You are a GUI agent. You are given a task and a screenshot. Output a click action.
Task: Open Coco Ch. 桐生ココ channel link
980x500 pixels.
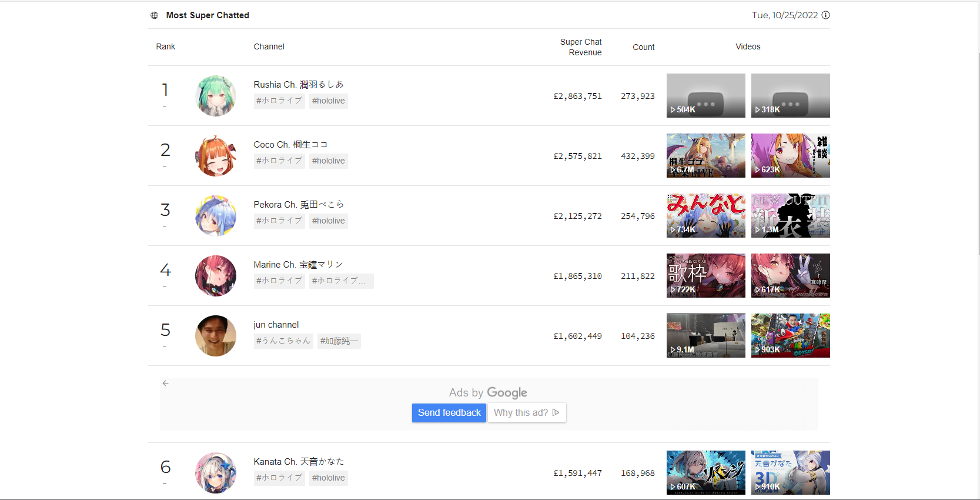(x=290, y=145)
